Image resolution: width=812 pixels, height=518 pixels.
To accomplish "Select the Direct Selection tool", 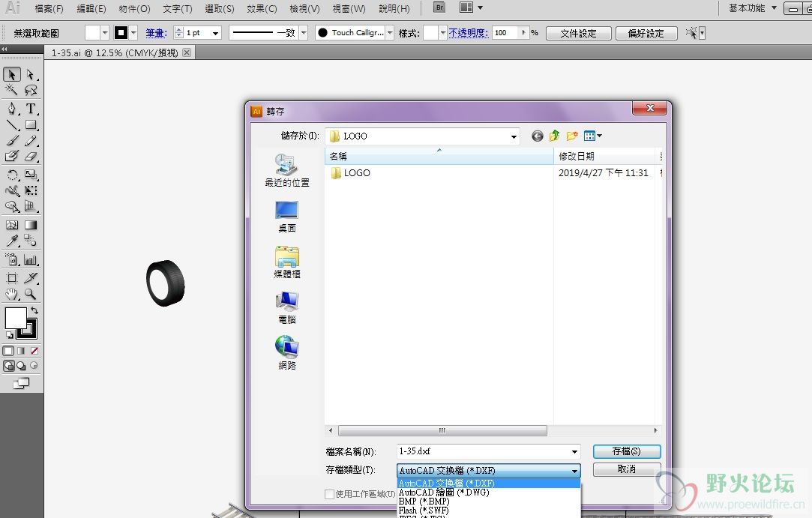I will point(31,75).
